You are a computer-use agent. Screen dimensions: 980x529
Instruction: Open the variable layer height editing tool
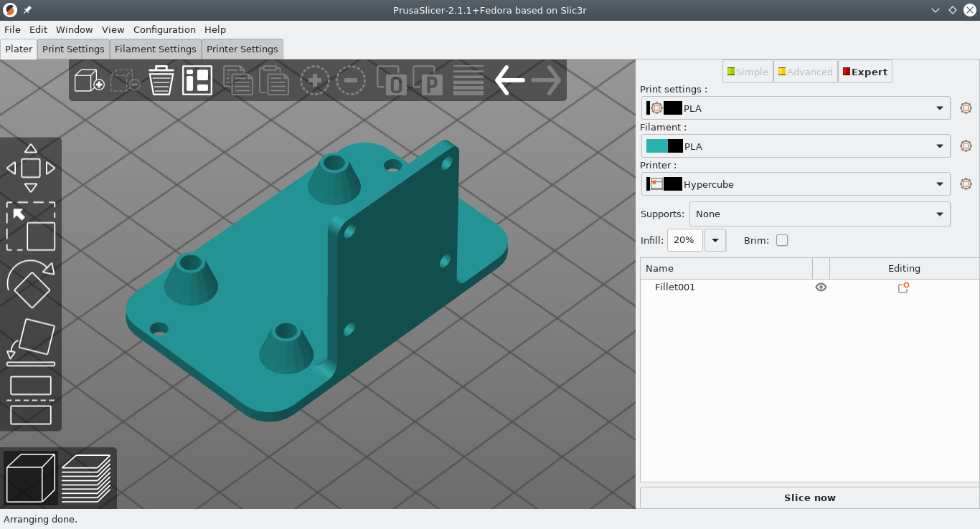(468, 80)
